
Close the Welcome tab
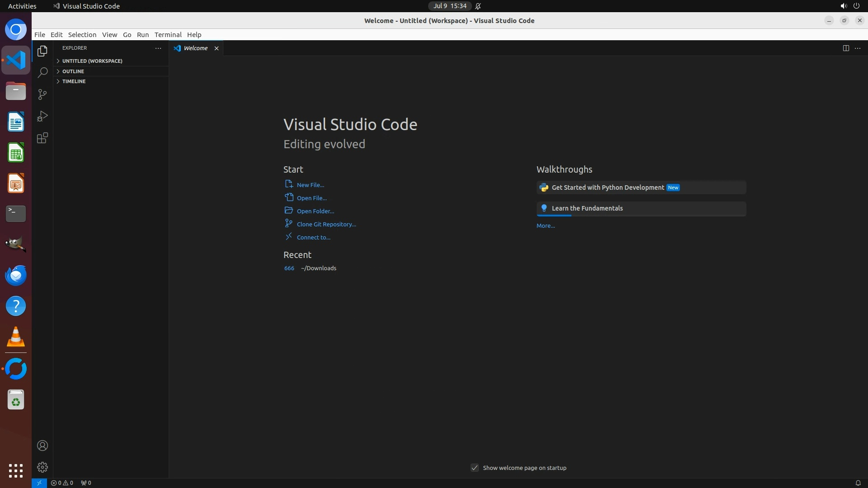217,48
